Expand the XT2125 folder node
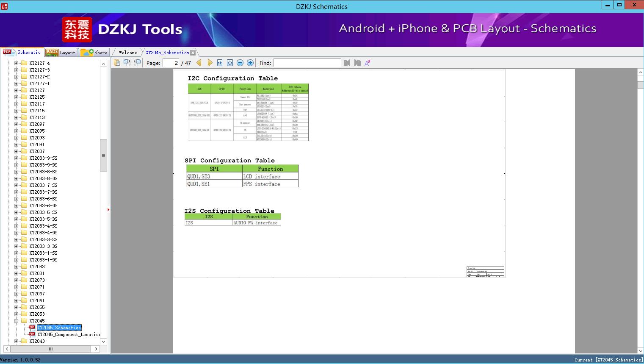This screenshot has height=364, width=644. point(17,97)
